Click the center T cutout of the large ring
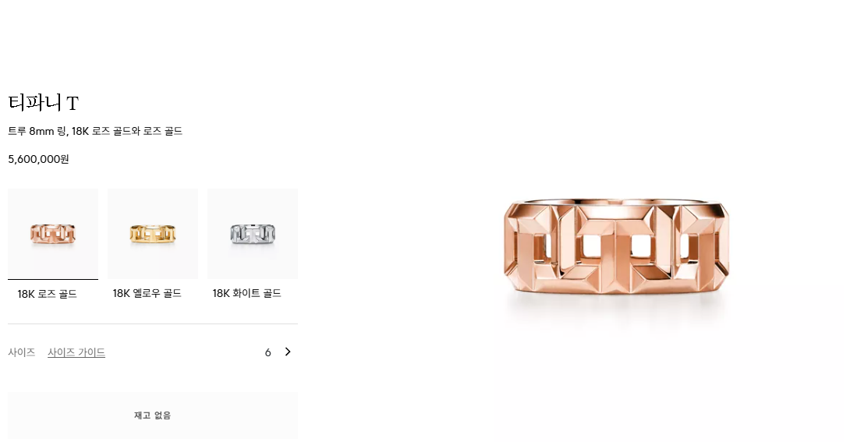Viewport: 868px width, 442px height. [x=616, y=246]
